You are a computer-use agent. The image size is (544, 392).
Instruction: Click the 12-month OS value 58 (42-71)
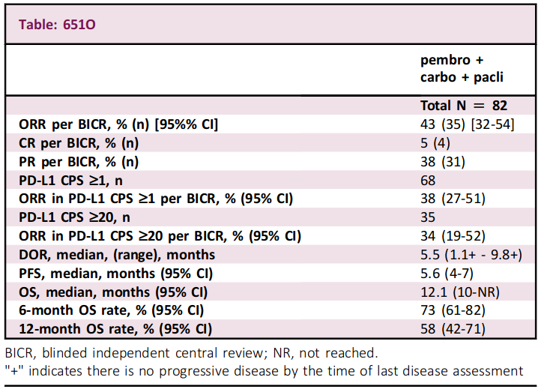pyautogui.click(x=453, y=329)
